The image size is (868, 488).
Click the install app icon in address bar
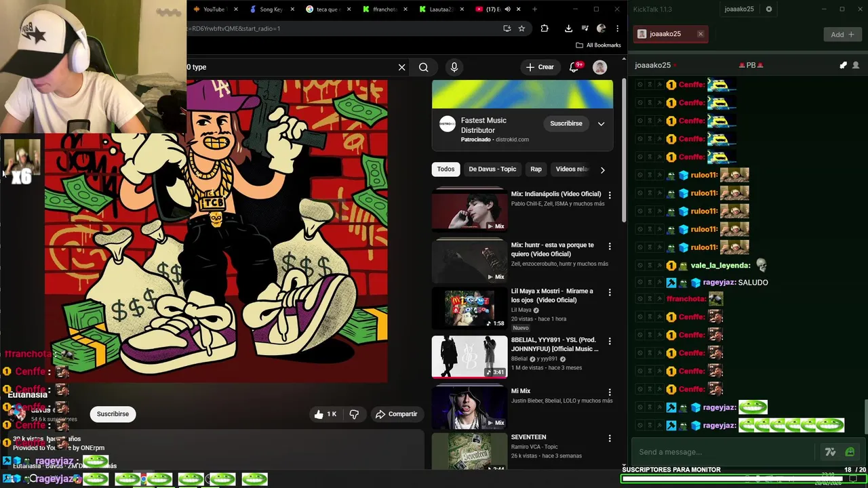point(507,28)
